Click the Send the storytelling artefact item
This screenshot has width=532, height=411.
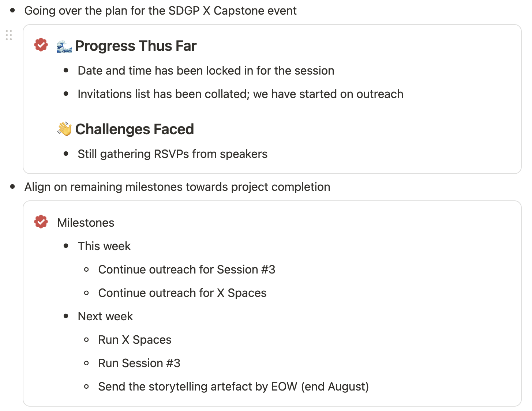point(233,387)
